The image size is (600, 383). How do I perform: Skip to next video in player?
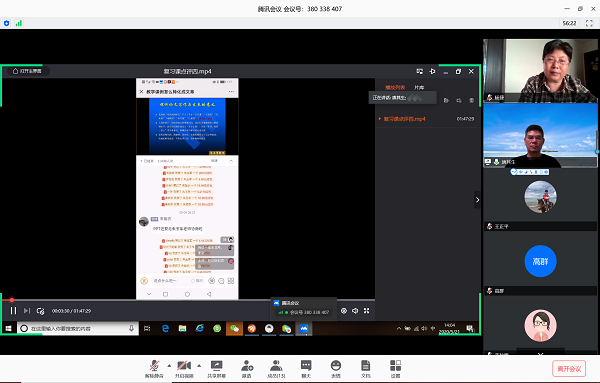[x=27, y=311]
